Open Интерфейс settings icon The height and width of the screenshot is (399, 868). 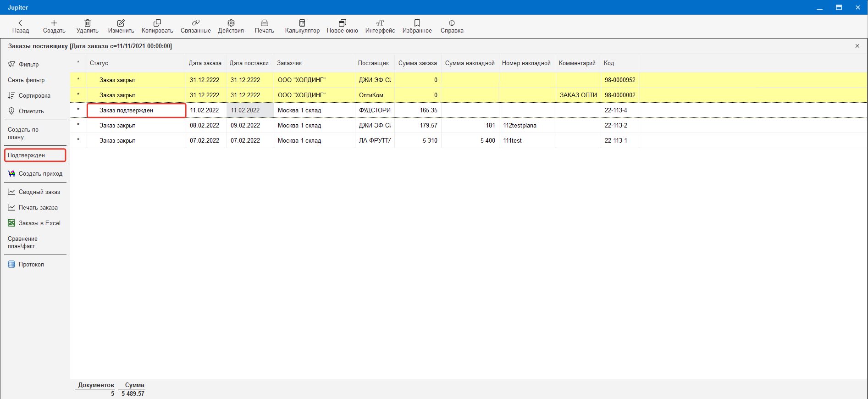[380, 27]
